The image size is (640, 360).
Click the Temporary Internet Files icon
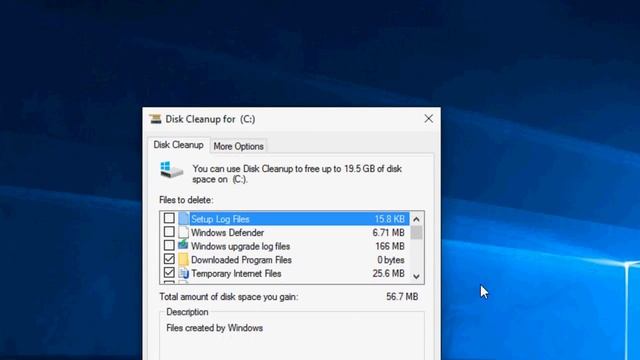pyautogui.click(x=184, y=273)
